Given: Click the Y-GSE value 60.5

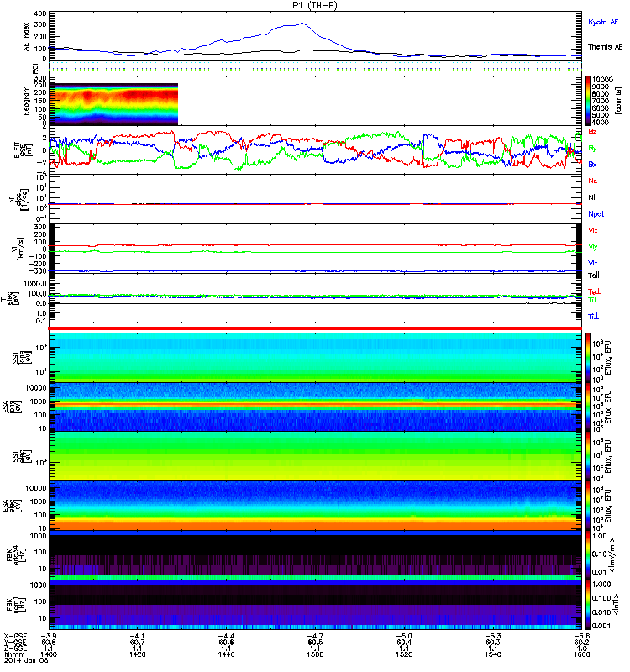Looking at the screenshot, I should [x=315, y=642].
